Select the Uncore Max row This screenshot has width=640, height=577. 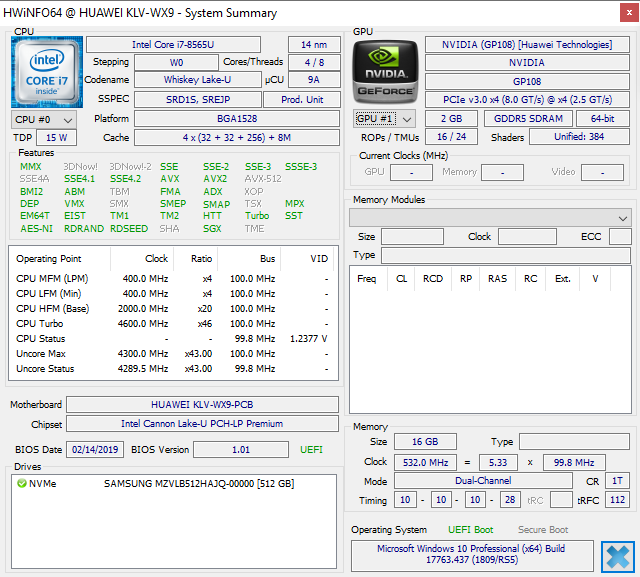(173, 354)
